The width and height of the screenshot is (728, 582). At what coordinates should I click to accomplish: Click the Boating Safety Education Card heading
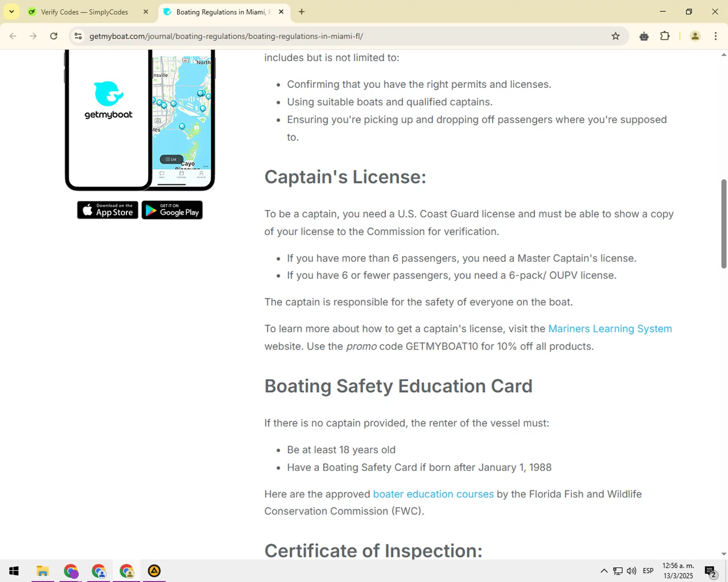coord(398,386)
